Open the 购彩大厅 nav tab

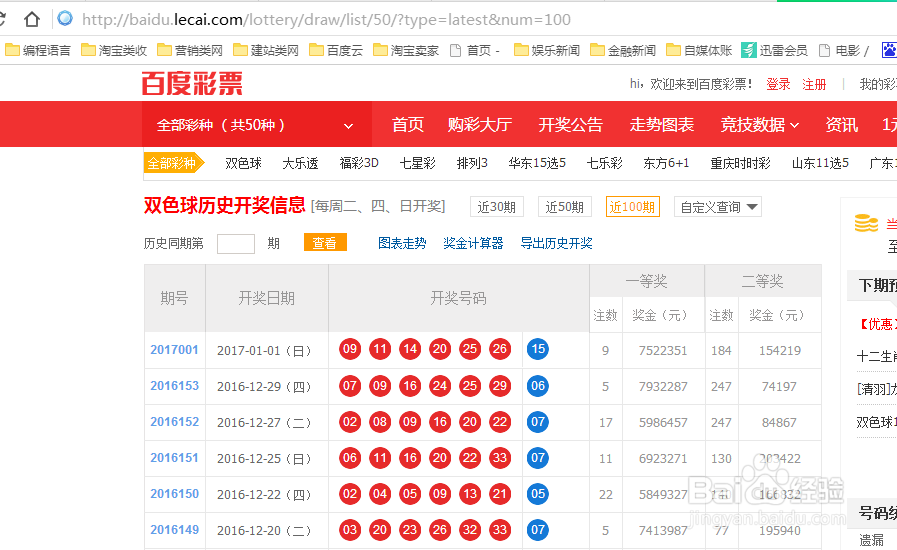click(x=480, y=125)
